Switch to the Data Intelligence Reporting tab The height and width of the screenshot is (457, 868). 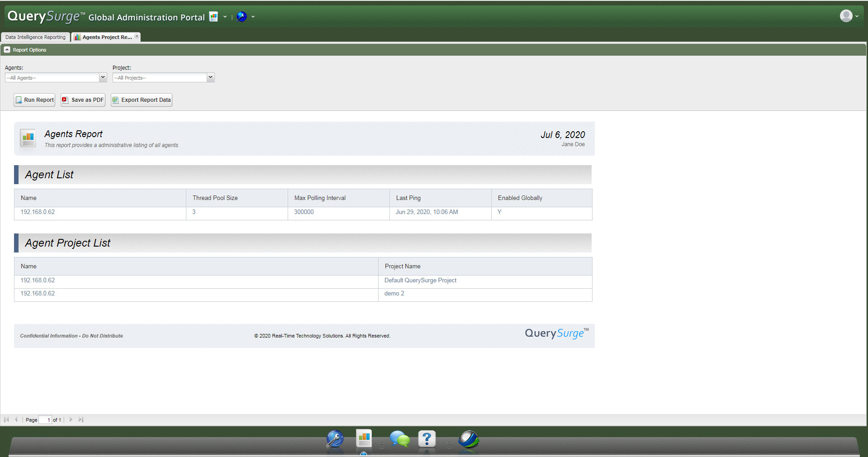[x=35, y=37]
